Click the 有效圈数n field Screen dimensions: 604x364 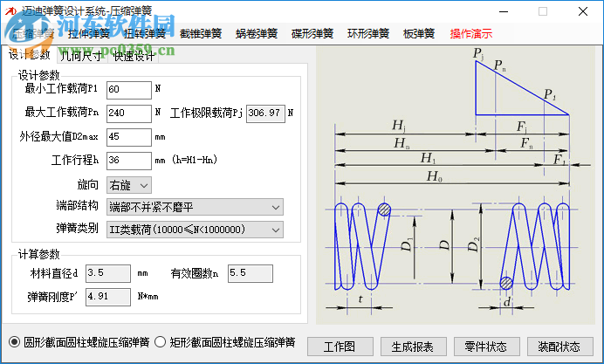click(251, 273)
